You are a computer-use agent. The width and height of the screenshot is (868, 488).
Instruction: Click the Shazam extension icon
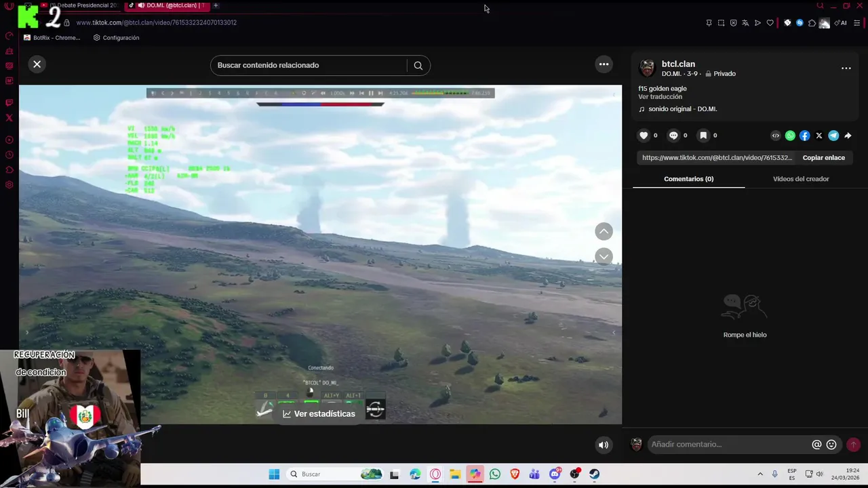coord(800,22)
